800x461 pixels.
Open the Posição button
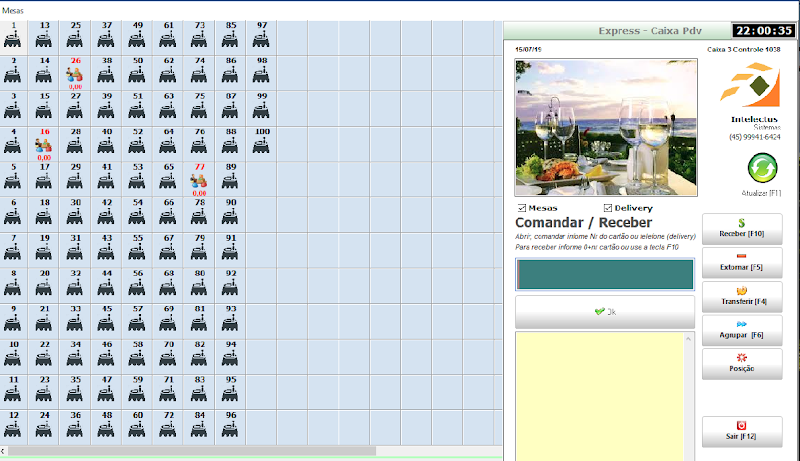742,363
